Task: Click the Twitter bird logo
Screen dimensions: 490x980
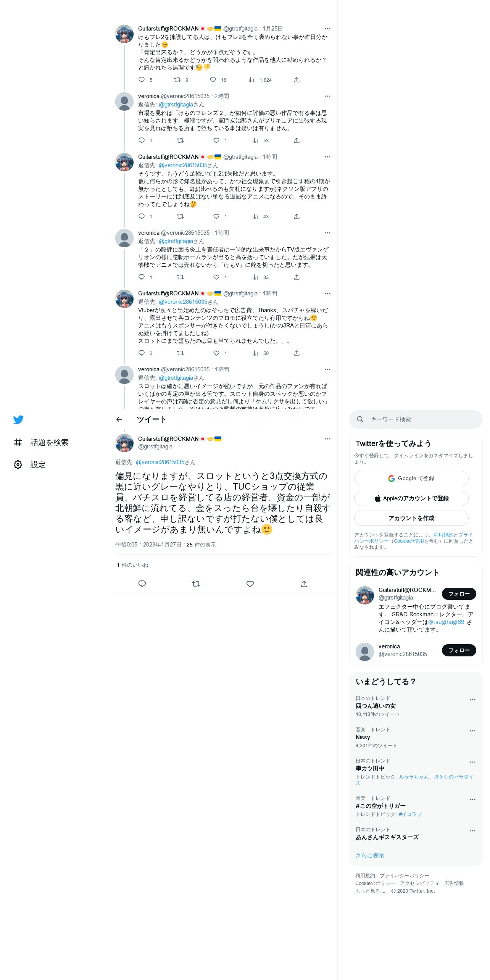Action: pyautogui.click(x=18, y=419)
